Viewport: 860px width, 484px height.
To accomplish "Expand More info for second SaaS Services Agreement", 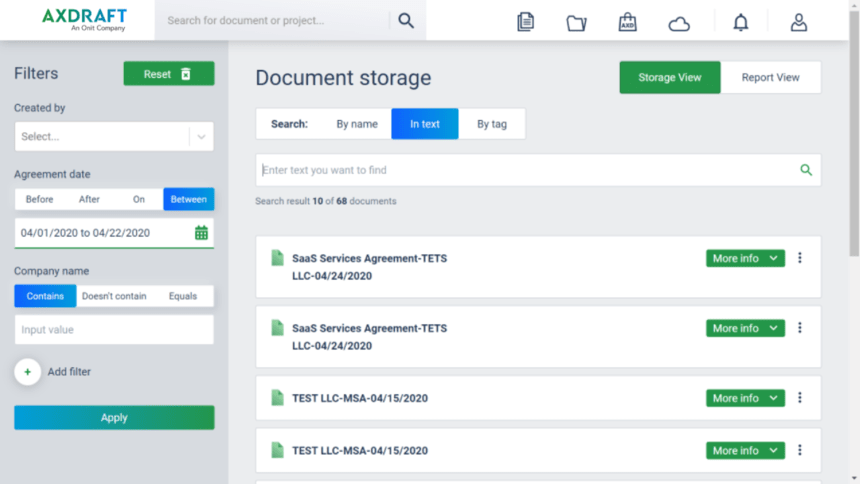I will (x=745, y=328).
